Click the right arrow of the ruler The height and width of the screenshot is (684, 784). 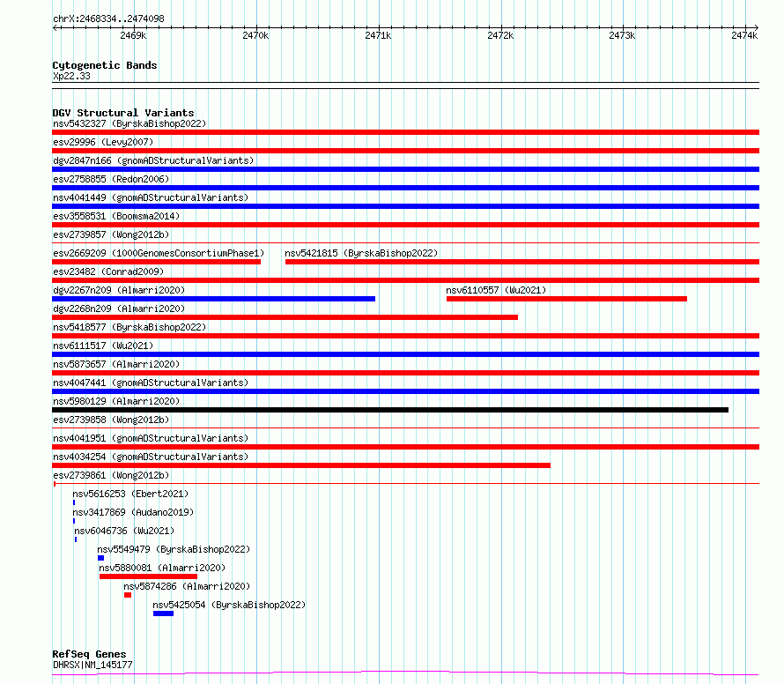pos(756,27)
